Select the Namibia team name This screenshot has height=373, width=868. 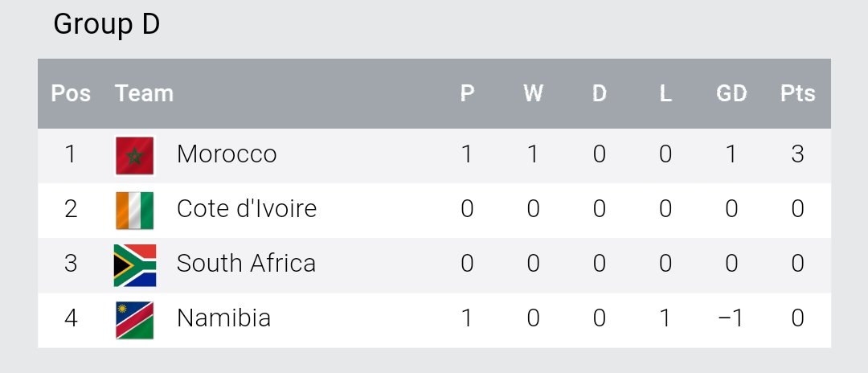point(223,318)
